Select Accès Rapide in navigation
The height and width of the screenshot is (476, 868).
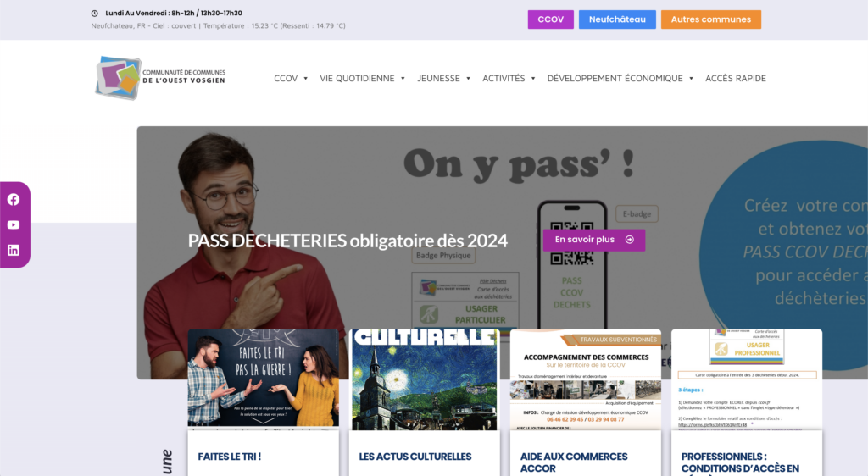point(735,78)
